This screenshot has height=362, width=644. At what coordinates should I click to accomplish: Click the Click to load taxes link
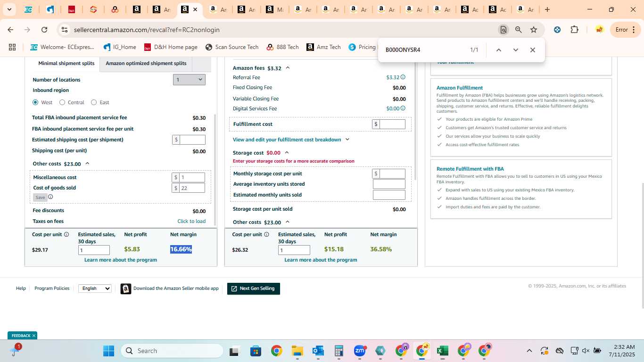pos(191,221)
